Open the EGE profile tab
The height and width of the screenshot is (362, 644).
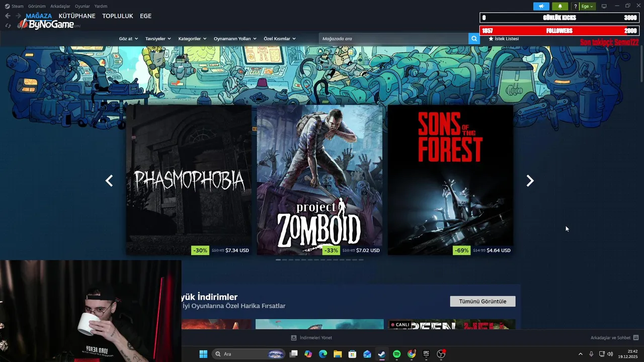click(x=145, y=16)
